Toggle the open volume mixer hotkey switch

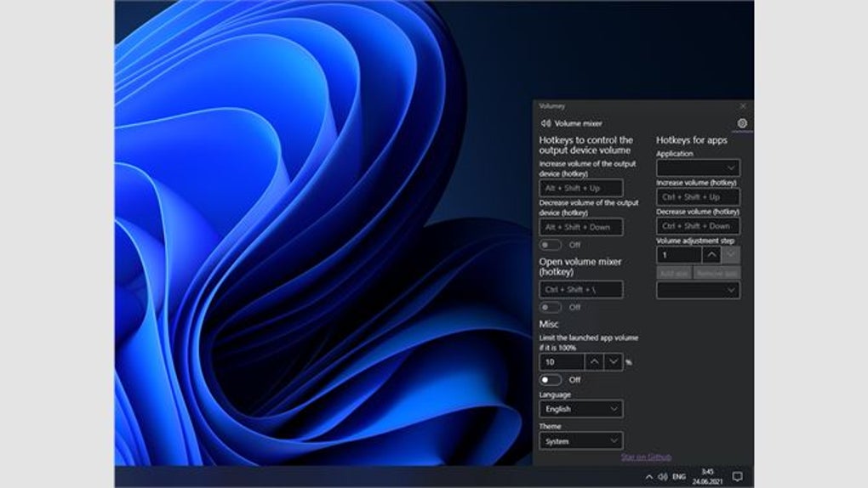pos(551,307)
